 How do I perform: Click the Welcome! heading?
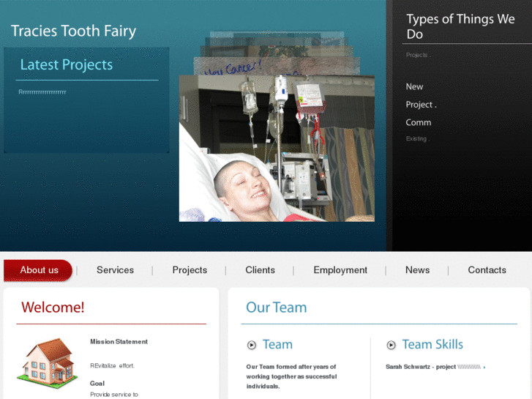coord(53,307)
